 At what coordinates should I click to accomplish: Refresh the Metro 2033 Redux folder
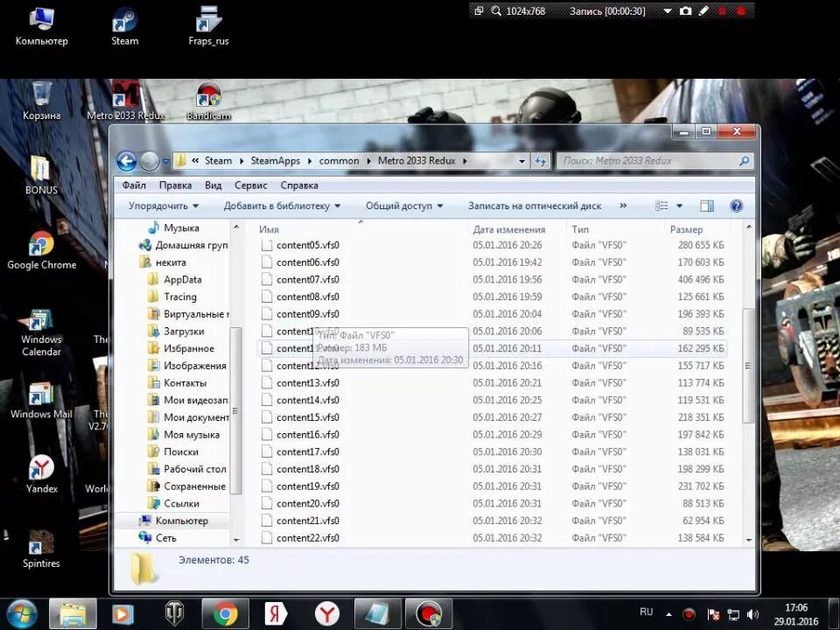pyautogui.click(x=540, y=161)
